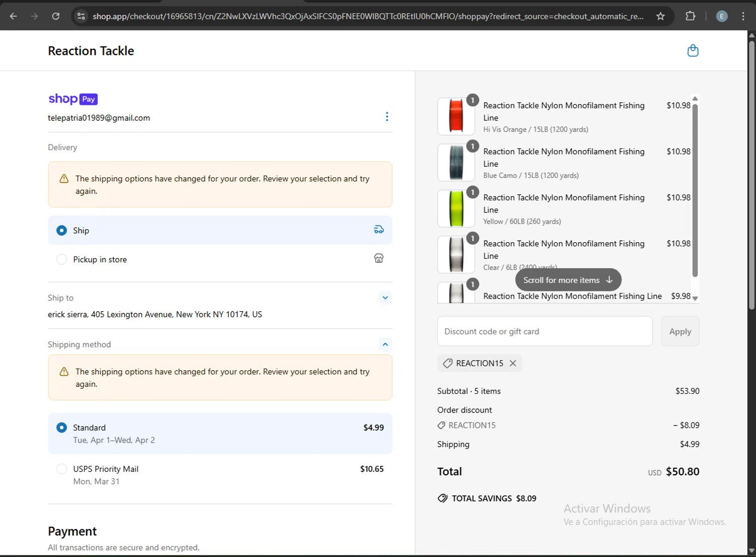The image size is (756, 557).
Task: Open the Blue Camo fishing line thumbnail
Action: (x=456, y=162)
